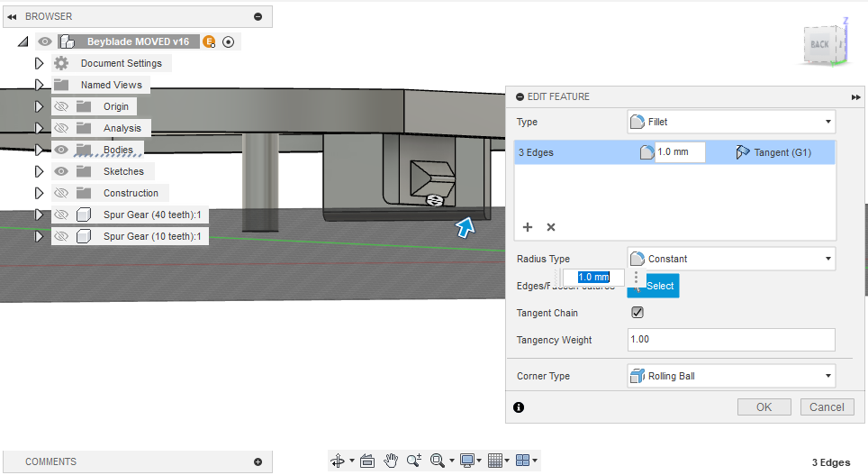Expand the Named Views node
This screenshot has height=475, width=868.
(x=39, y=85)
